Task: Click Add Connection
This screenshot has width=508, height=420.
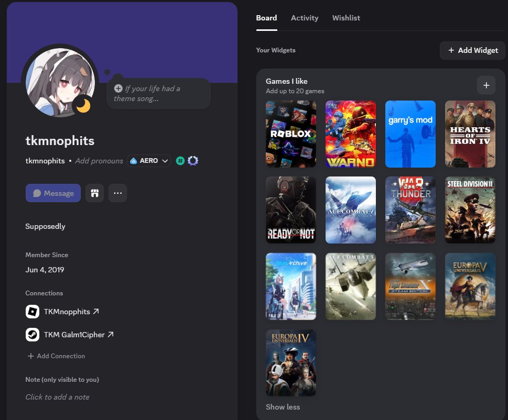Action: point(57,356)
